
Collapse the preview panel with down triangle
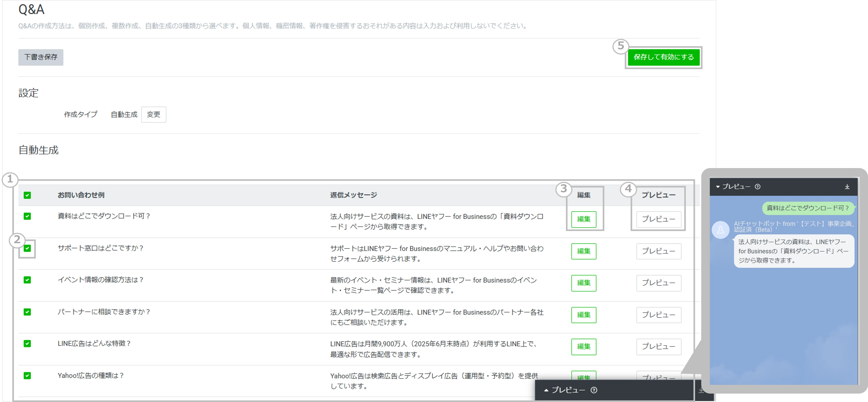pyautogui.click(x=718, y=187)
